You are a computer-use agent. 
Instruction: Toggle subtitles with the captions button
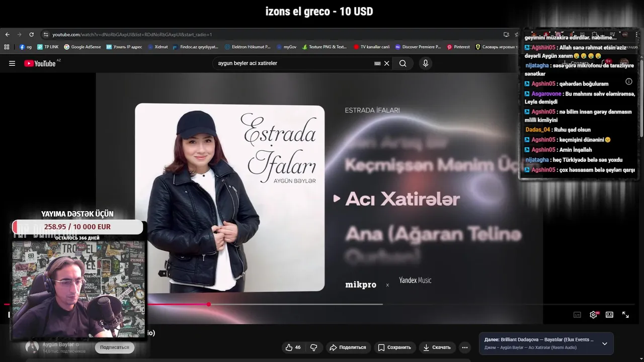(577, 315)
